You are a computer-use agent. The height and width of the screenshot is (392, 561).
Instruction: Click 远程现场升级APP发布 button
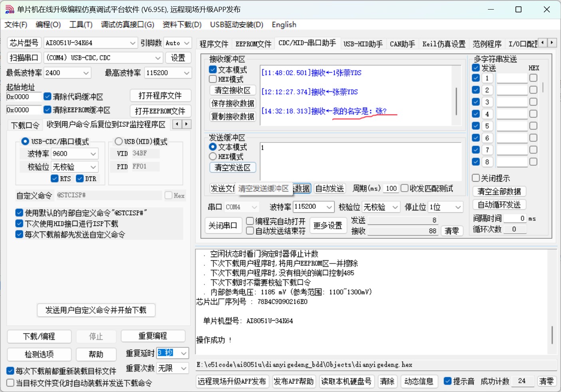point(232,381)
